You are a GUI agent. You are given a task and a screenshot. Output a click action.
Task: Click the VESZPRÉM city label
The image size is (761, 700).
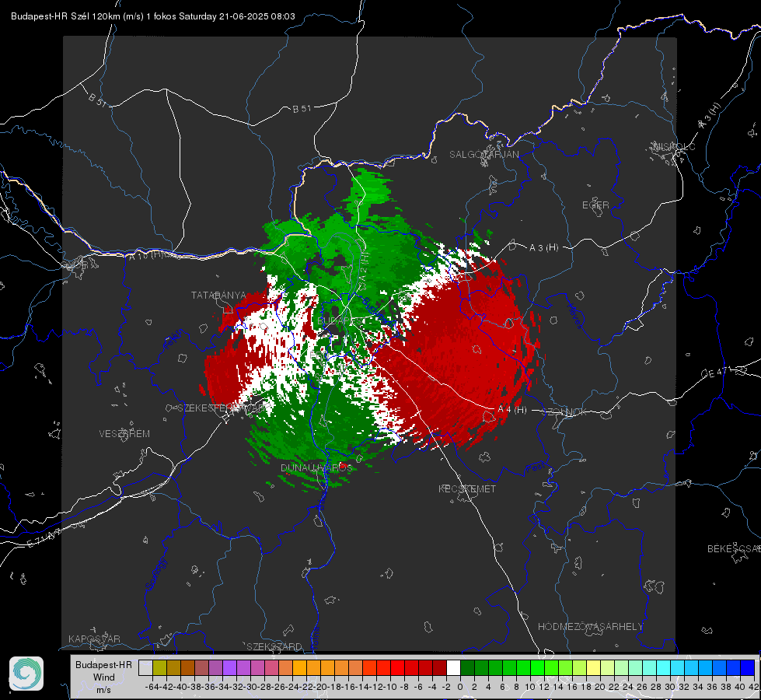124,434
